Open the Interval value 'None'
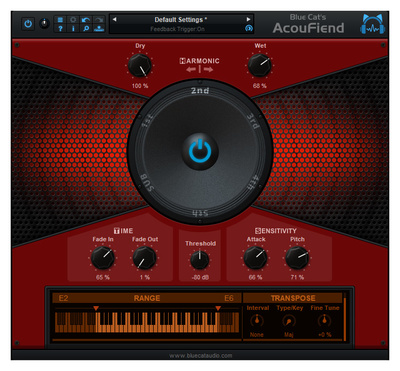Image resolution: width=400 pixels, height=371 pixels. click(x=257, y=335)
